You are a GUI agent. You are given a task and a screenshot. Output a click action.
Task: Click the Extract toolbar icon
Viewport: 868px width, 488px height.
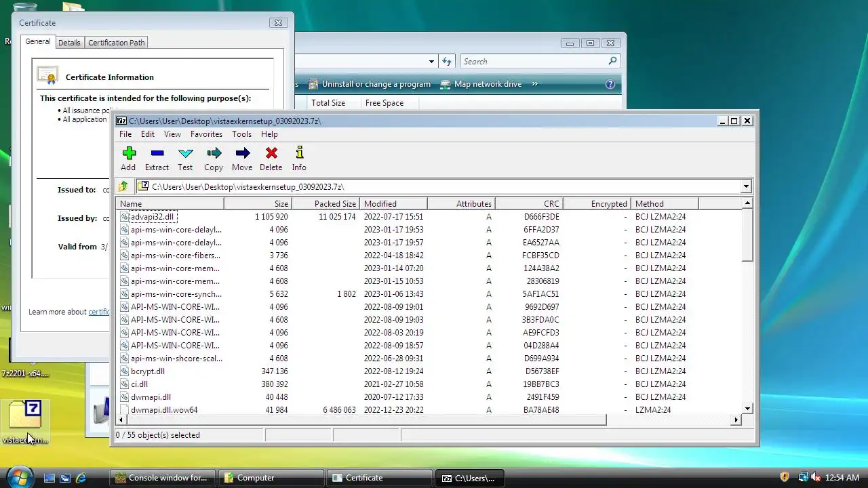(x=157, y=153)
